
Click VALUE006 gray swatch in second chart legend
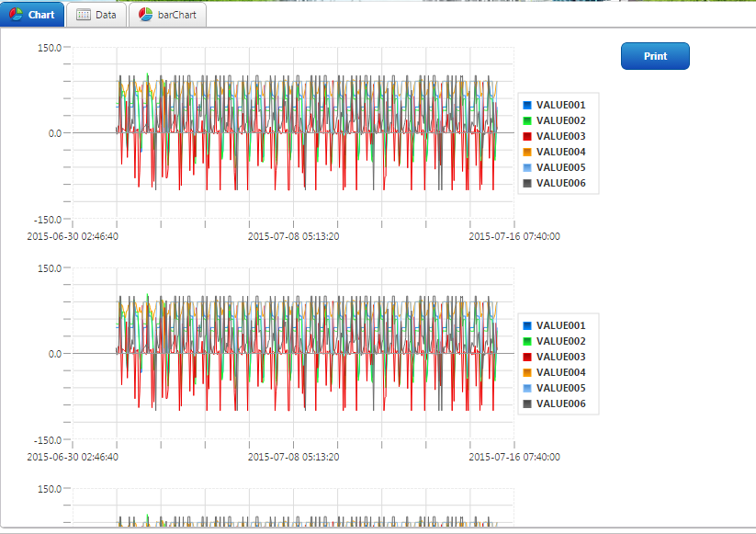(527, 403)
